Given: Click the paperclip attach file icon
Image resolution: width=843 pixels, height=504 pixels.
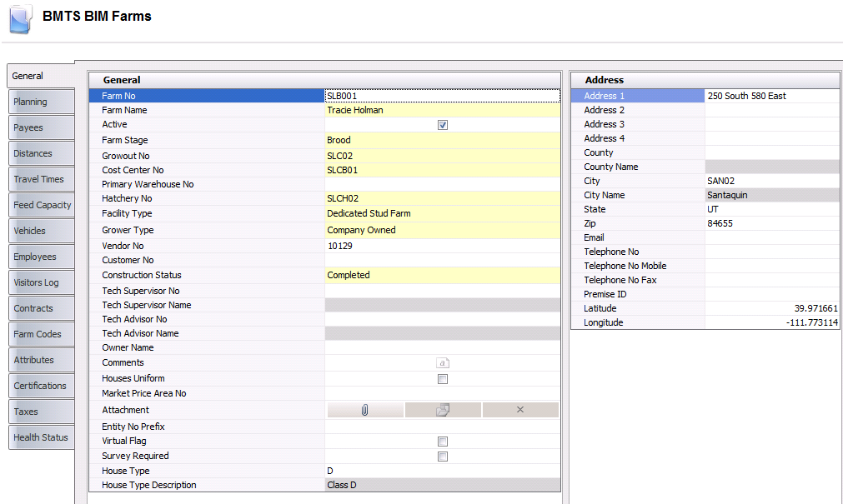Looking at the screenshot, I should coord(365,410).
